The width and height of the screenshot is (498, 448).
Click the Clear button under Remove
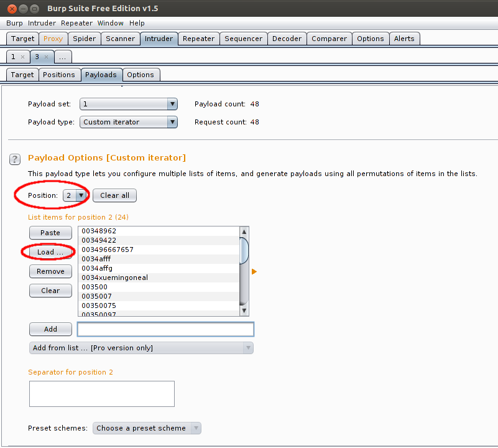point(50,291)
